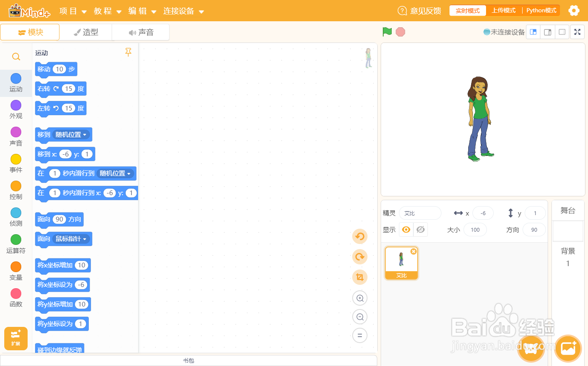This screenshot has height=366, width=588.
Task: Click the Mind+ logo
Action: coord(29,11)
